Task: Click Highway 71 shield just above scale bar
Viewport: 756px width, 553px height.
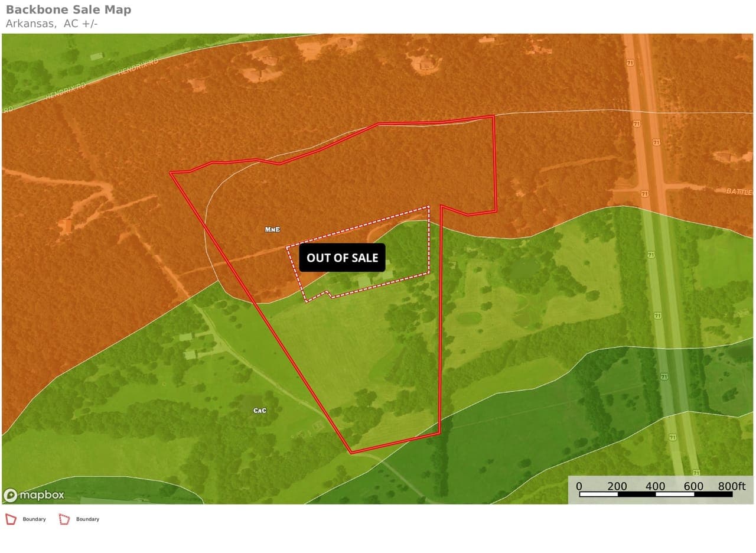Action: coord(696,473)
